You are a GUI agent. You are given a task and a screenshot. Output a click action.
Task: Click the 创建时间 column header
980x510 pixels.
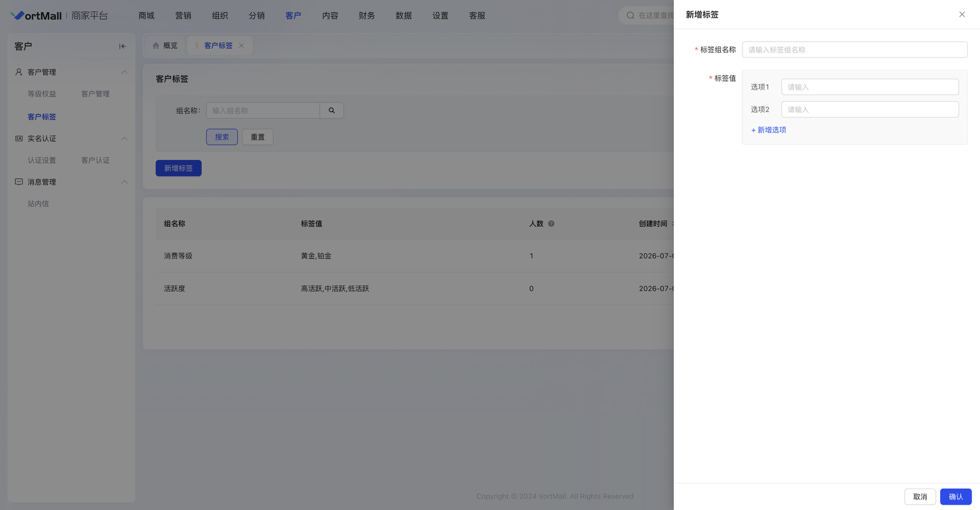pos(653,224)
